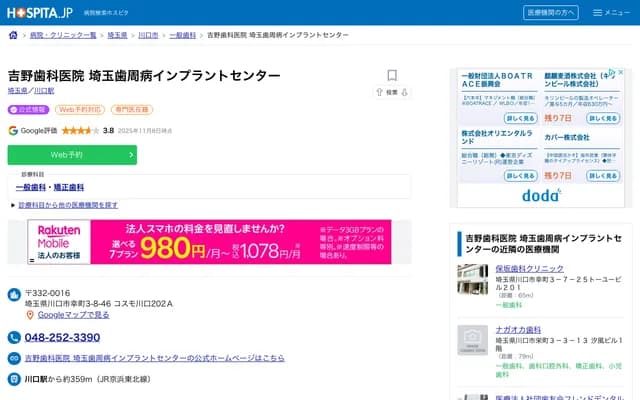640x400 pixels.
Task: Click the link chain icon for homepage
Action: (x=14, y=358)
